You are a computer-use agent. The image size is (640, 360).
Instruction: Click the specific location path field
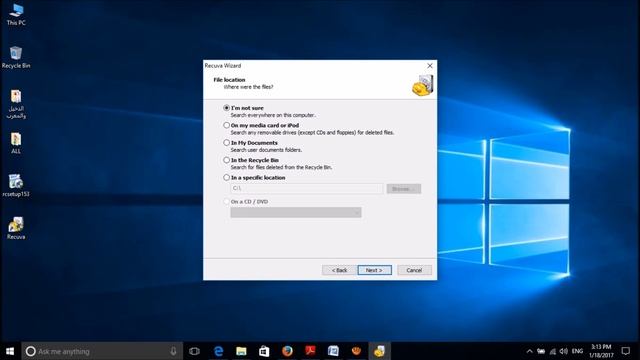point(307,189)
